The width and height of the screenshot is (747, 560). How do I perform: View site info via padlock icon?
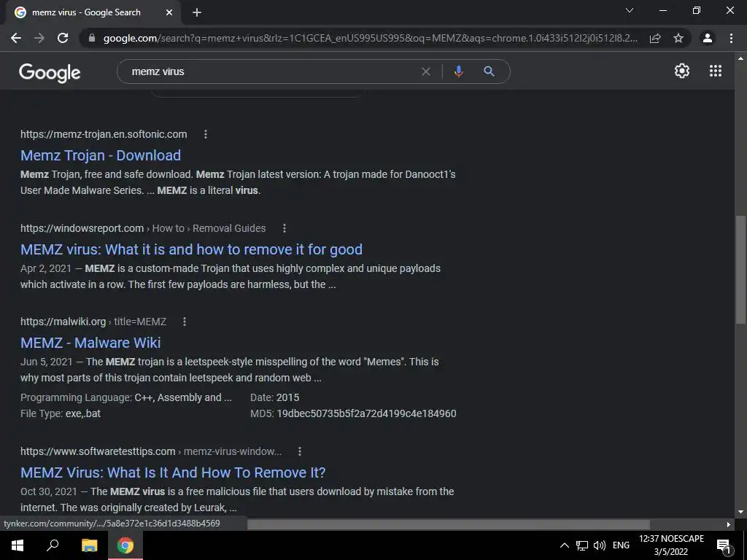coord(92,38)
